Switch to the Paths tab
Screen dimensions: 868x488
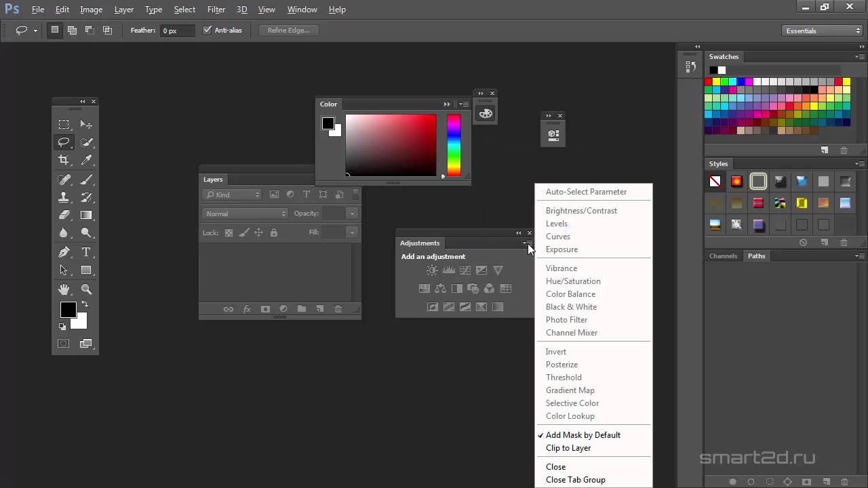(756, 256)
